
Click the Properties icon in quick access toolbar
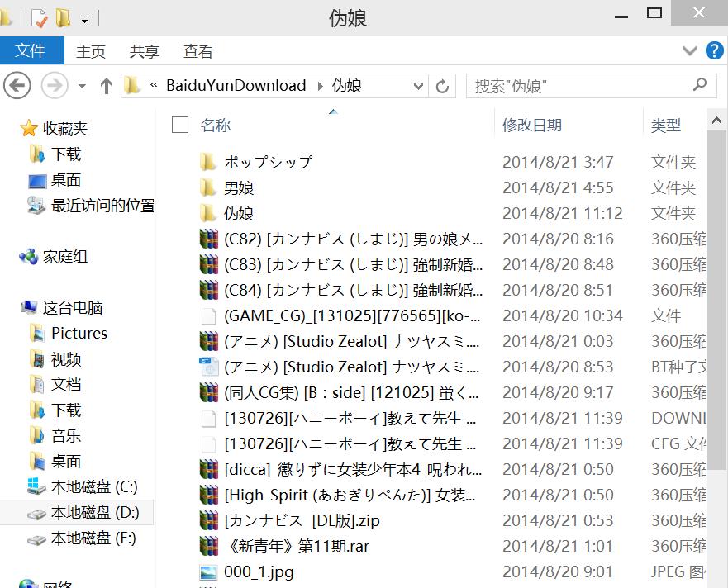pyautogui.click(x=39, y=18)
